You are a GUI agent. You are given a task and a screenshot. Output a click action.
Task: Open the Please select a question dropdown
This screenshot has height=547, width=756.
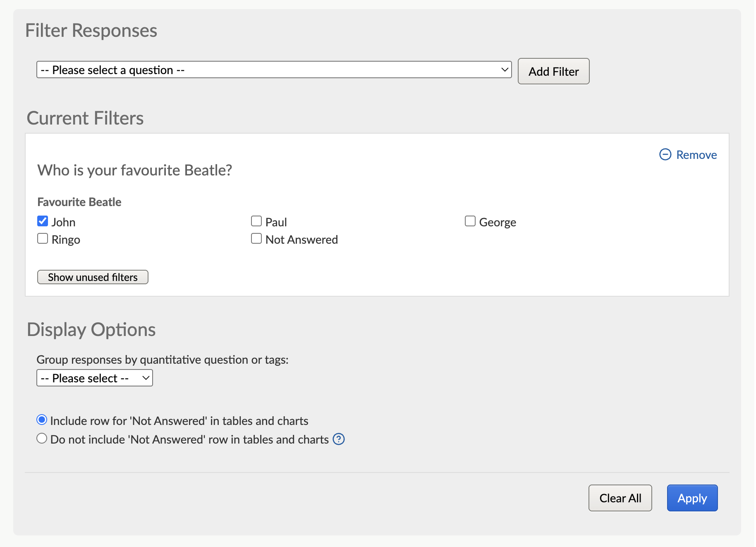(274, 70)
